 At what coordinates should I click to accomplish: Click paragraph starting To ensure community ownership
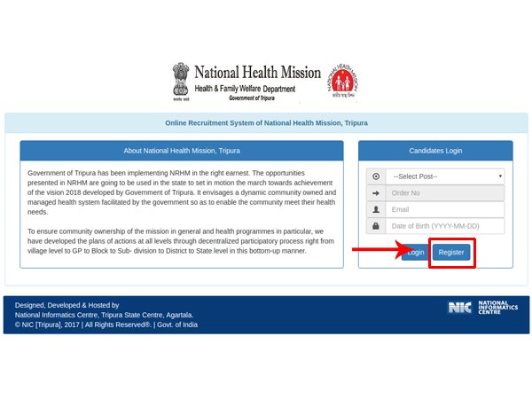tap(181, 241)
